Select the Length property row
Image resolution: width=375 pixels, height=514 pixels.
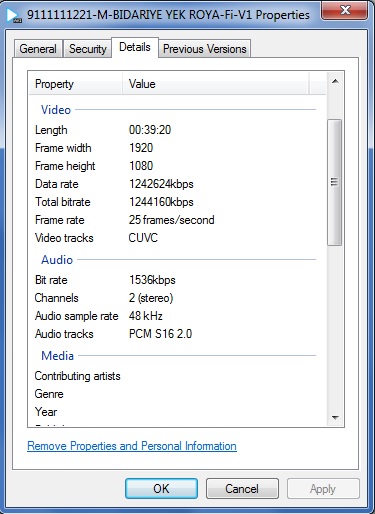point(51,130)
